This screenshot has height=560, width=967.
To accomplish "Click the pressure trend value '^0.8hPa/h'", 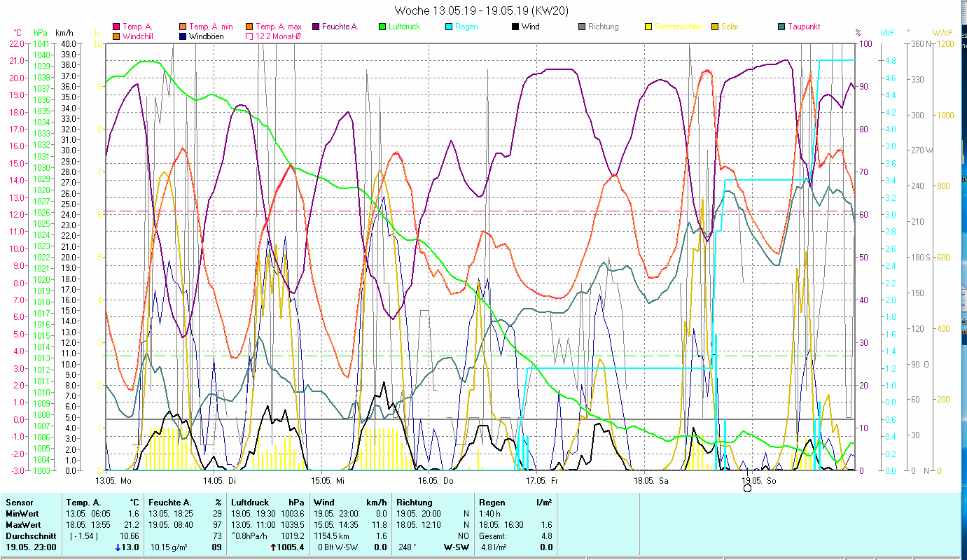I will 251,536.
